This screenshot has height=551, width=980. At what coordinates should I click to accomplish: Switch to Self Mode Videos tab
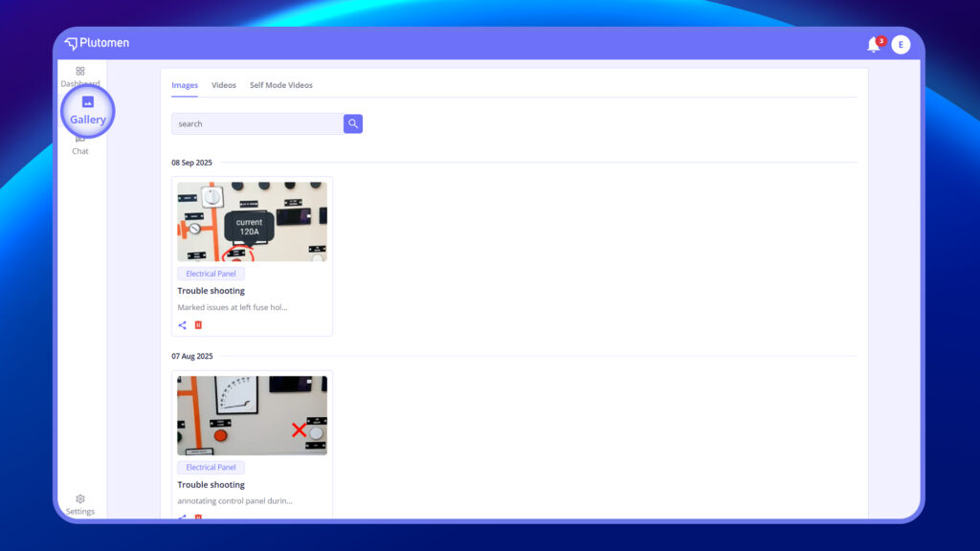coord(281,85)
